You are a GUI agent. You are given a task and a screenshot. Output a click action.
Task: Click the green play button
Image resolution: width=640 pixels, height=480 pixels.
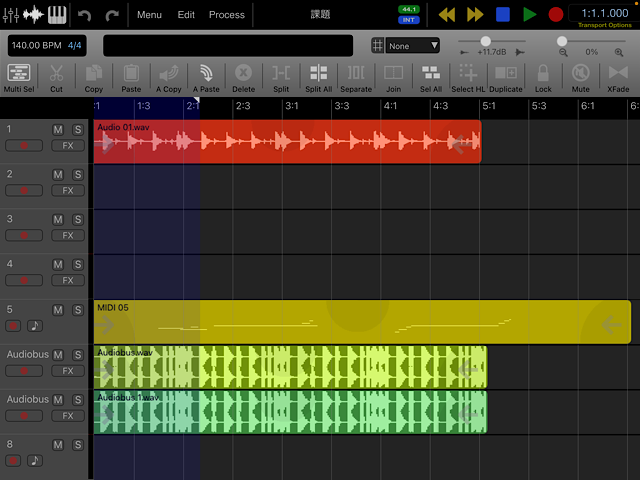529,15
